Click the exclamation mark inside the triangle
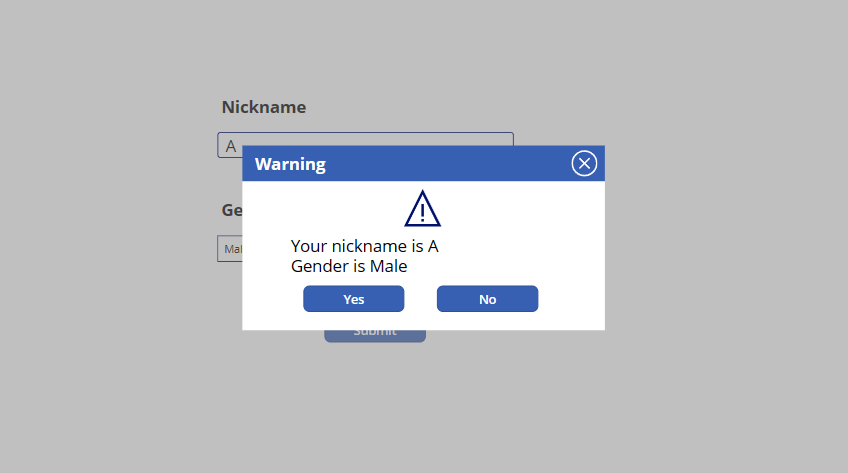 pos(423,212)
